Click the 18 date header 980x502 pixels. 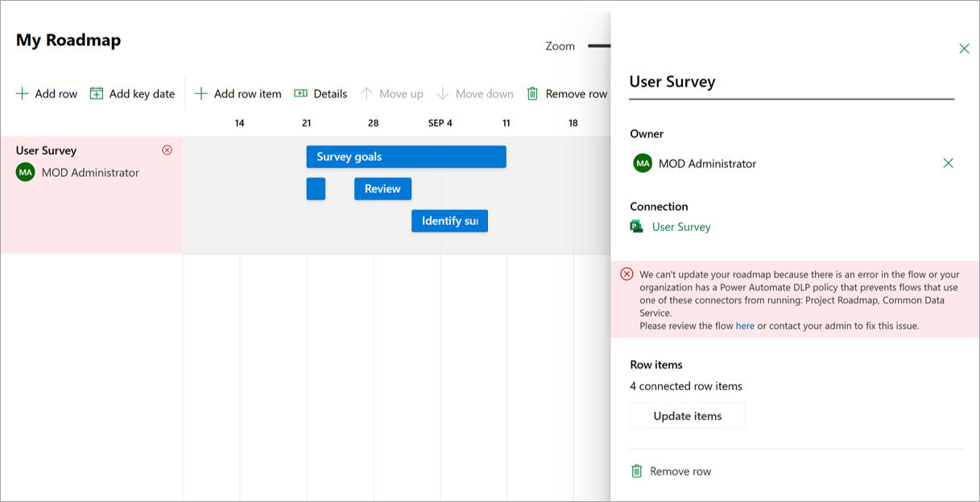pos(573,123)
